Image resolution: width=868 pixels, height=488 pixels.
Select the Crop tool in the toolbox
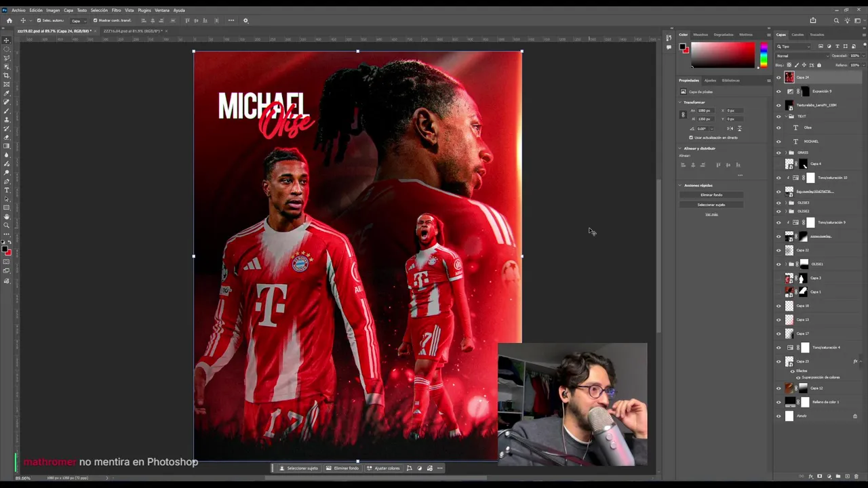pyautogui.click(x=7, y=76)
